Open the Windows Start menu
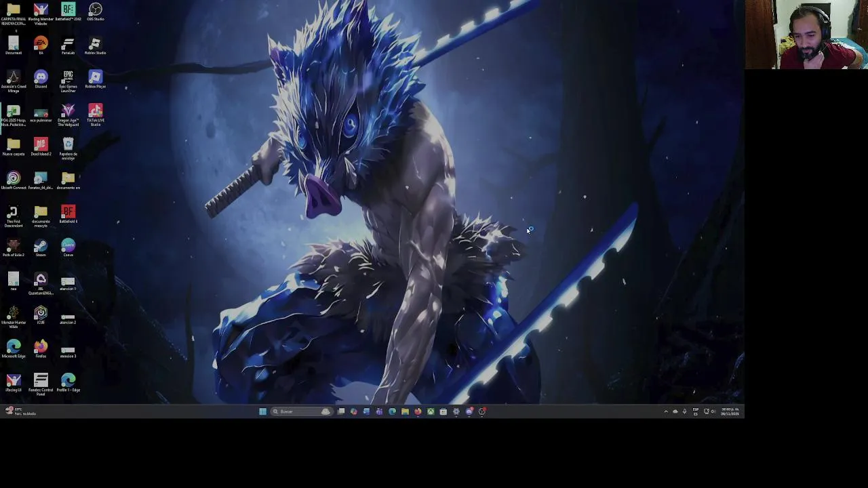868x488 pixels. coord(262,411)
